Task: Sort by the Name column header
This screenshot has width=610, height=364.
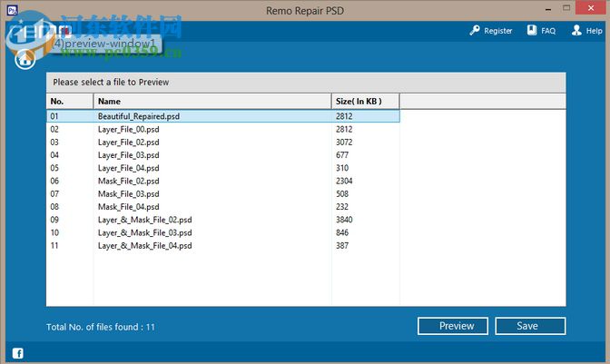Action: 212,101
